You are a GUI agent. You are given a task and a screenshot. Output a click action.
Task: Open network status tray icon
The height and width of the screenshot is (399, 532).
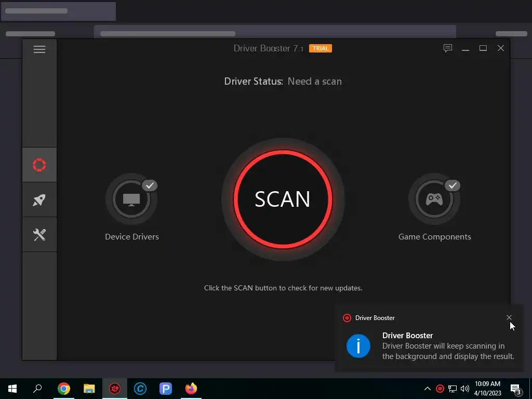click(453, 389)
